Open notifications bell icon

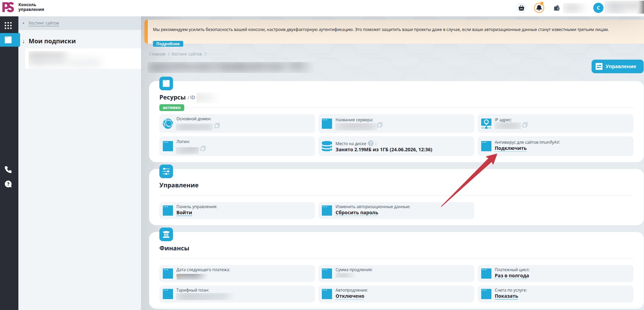[539, 7]
